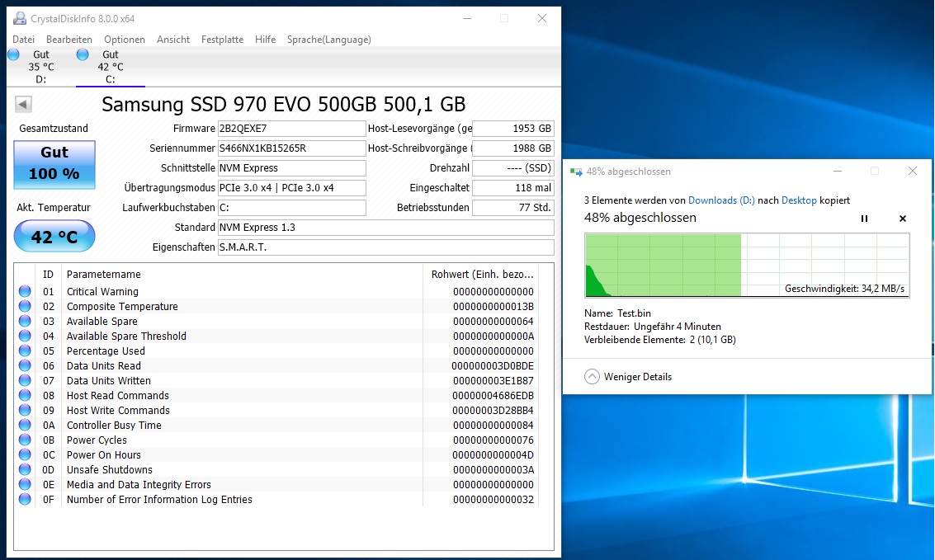Click status orb for Data Units Read
Image resolution: width=935 pixels, height=560 pixels.
[x=25, y=366]
